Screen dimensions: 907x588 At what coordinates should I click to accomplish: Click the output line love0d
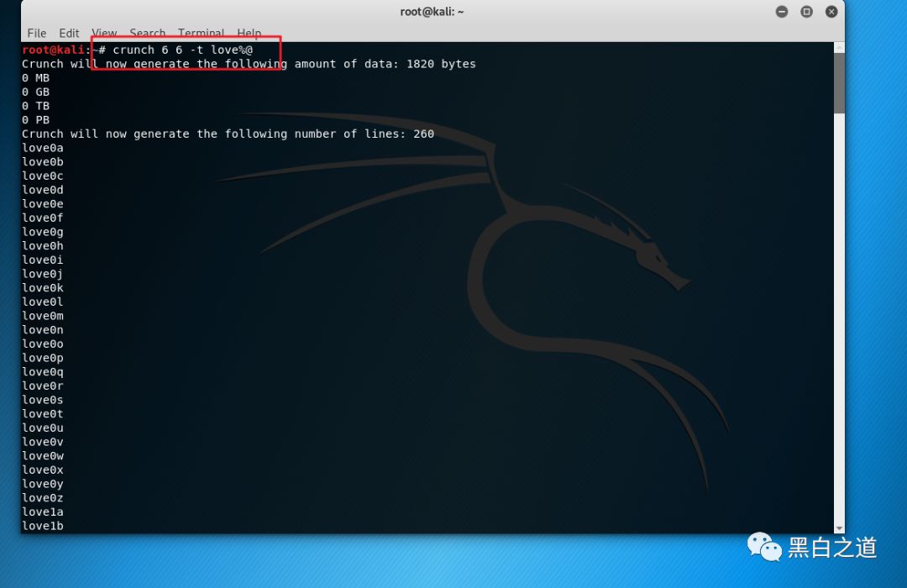click(x=43, y=190)
